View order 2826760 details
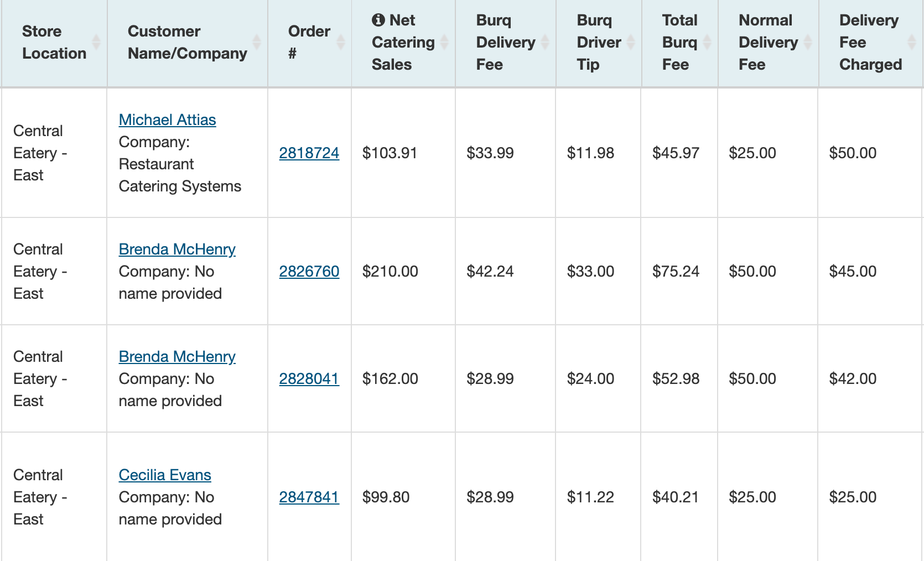This screenshot has height=561, width=924. coord(309,272)
